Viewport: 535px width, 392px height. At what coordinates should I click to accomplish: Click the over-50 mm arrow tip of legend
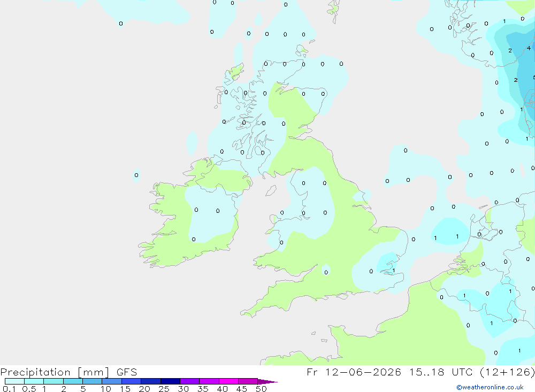point(267,382)
